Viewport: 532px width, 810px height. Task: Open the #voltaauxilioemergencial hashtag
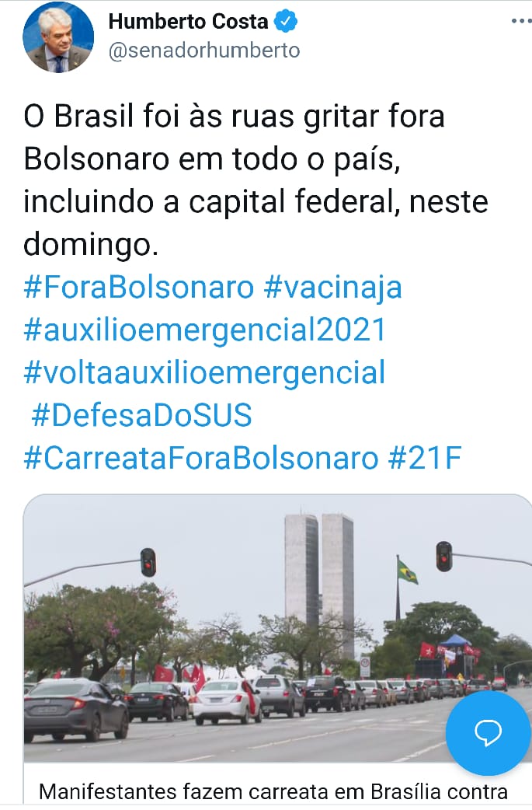coord(204,373)
